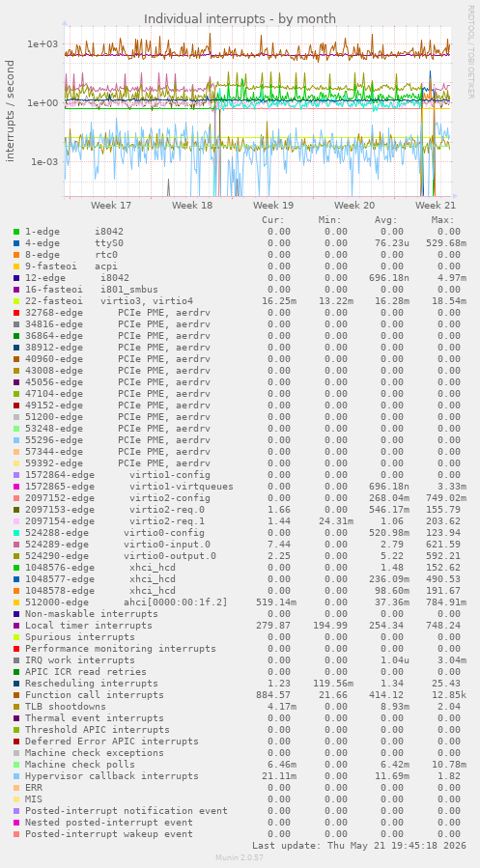Click the graph title Individual interrupts
480x868 pixels.
point(240,18)
